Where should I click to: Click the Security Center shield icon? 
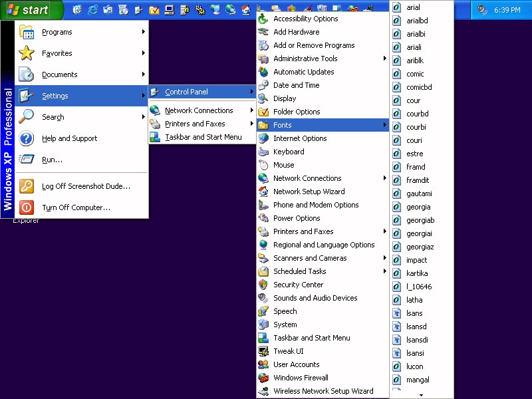click(x=263, y=285)
